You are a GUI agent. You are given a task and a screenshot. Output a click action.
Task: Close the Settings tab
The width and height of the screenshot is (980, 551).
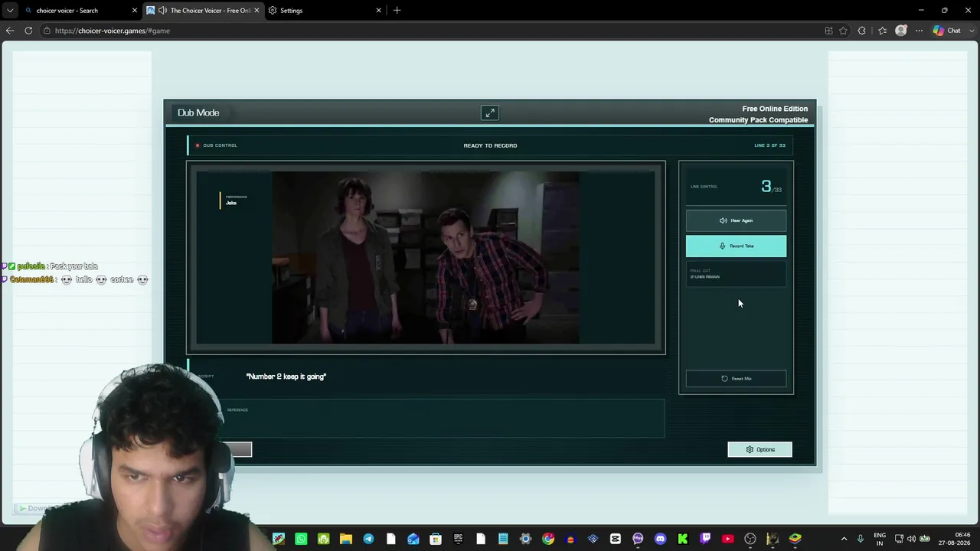378,11
